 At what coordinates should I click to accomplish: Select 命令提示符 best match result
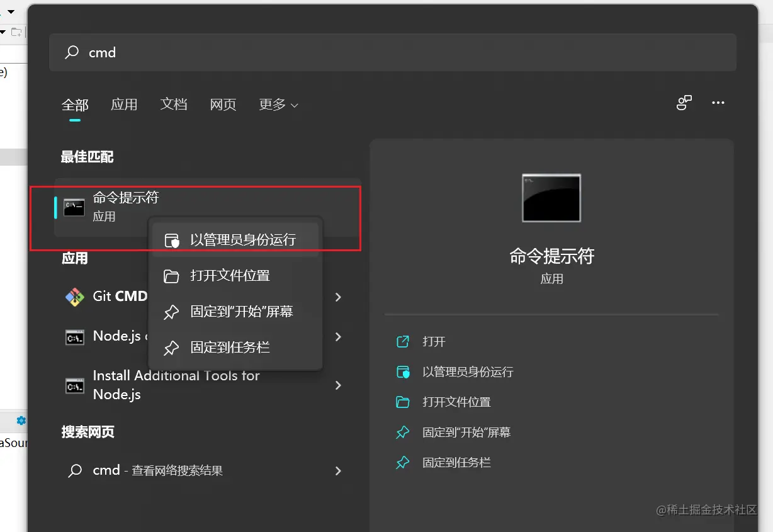click(208, 207)
